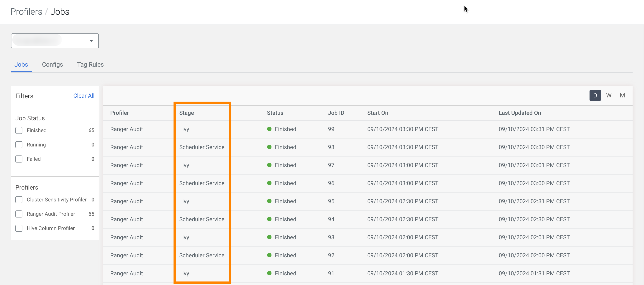Check the Finished job status filter
Viewport: 644px width, 285px height.
tap(19, 130)
